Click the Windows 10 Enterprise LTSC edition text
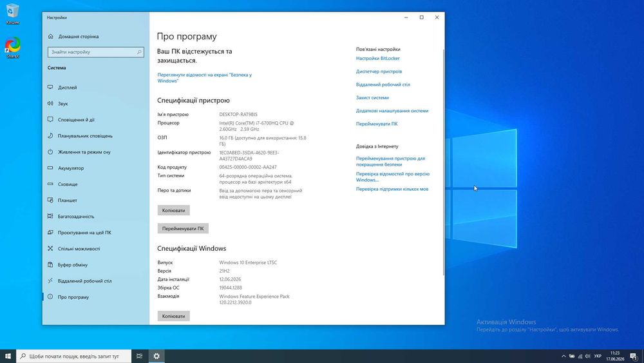The height and width of the screenshot is (363, 644). click(x=248, y=262)
